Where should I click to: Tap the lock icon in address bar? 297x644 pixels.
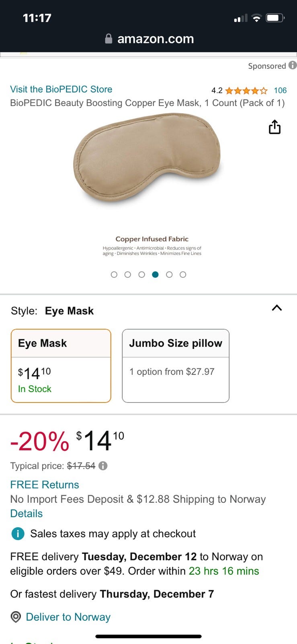(x=109, y=39)
